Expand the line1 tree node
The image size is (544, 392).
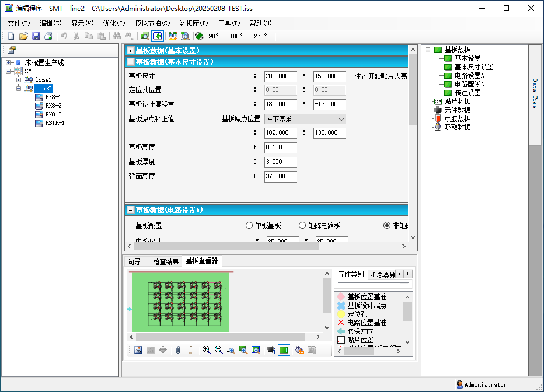pyautogui.click(x=19, y=80)
